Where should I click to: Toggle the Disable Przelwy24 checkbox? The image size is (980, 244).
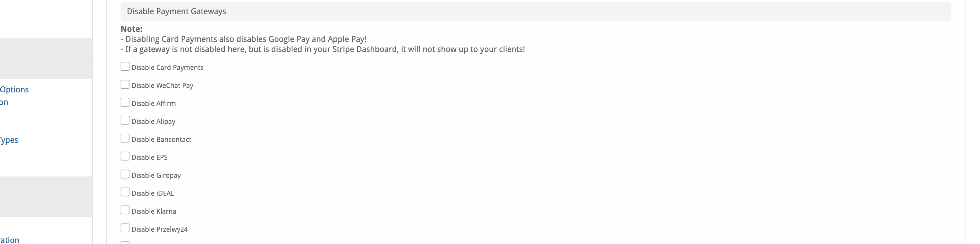coord(125,228)
